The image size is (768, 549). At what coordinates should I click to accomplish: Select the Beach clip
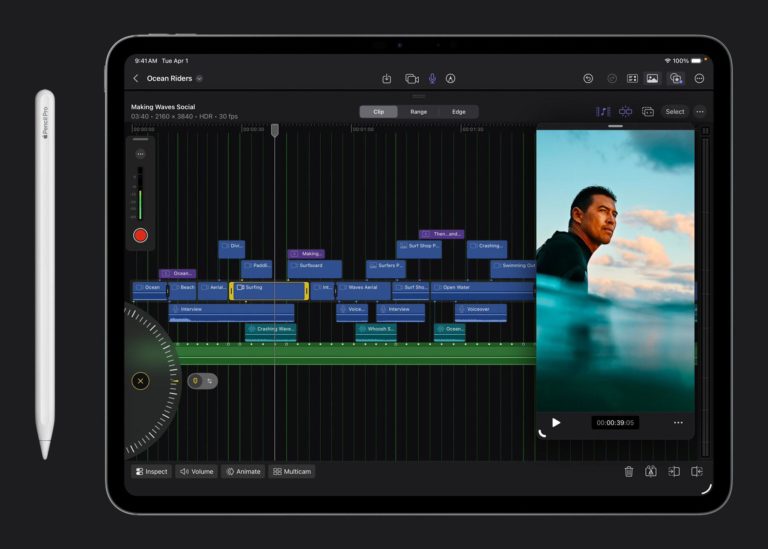[x=182, y=291]
